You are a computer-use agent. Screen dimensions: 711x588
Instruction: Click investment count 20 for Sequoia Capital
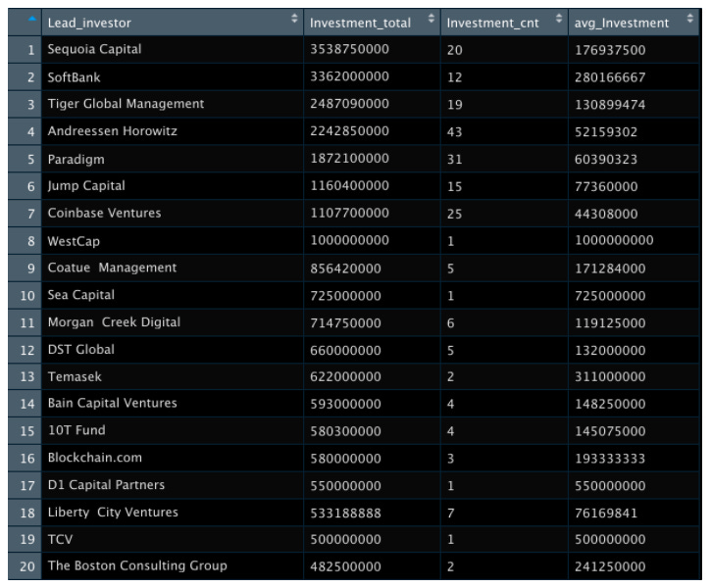coord(454,50)
